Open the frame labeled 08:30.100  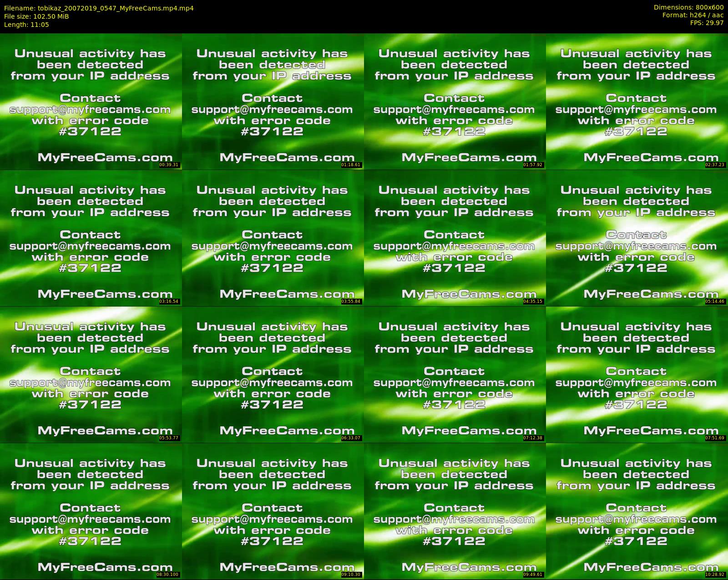tap(91, 511)
